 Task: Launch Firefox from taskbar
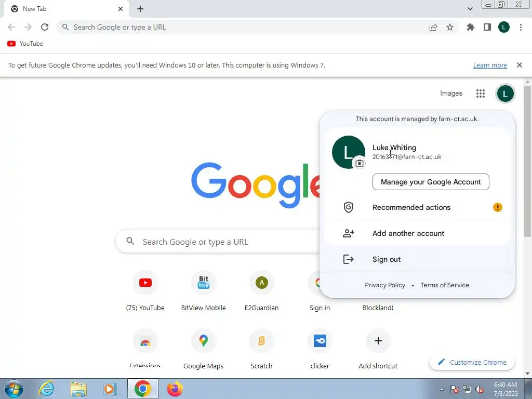tap(175, 389)
